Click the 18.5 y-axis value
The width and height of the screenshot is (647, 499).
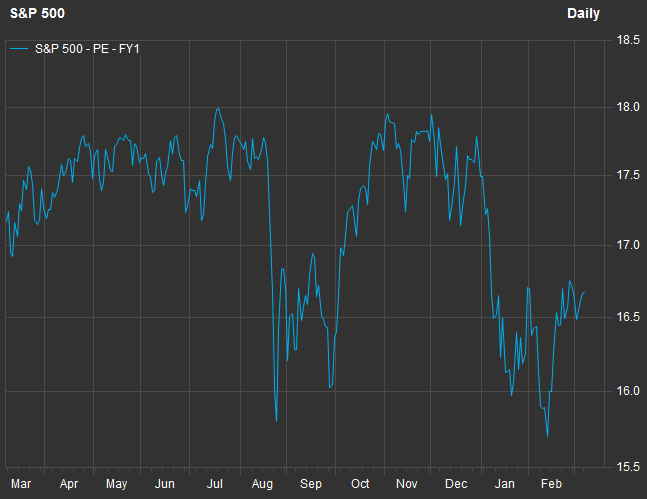coord(628,40)
